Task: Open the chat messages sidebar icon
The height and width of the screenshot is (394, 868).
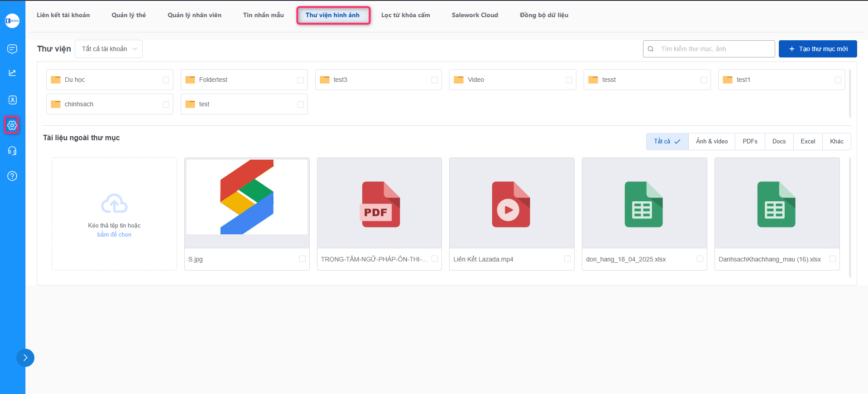Action: (12, 49)
